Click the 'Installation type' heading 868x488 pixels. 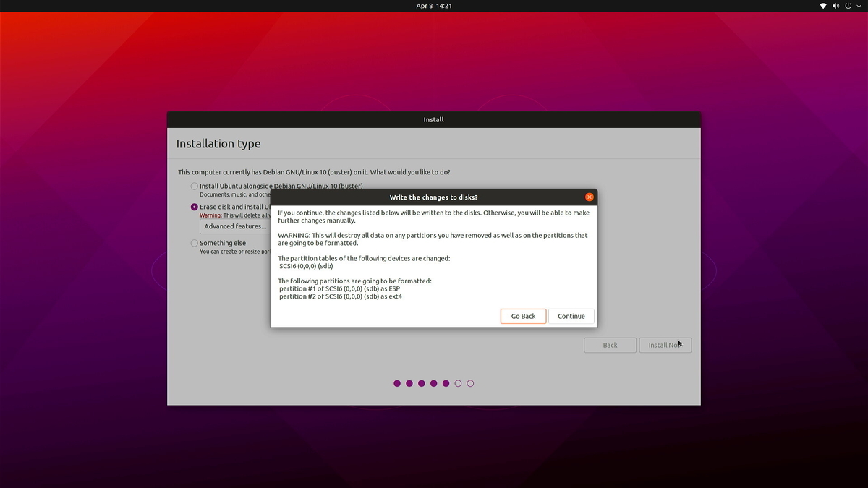coord(218,144)
